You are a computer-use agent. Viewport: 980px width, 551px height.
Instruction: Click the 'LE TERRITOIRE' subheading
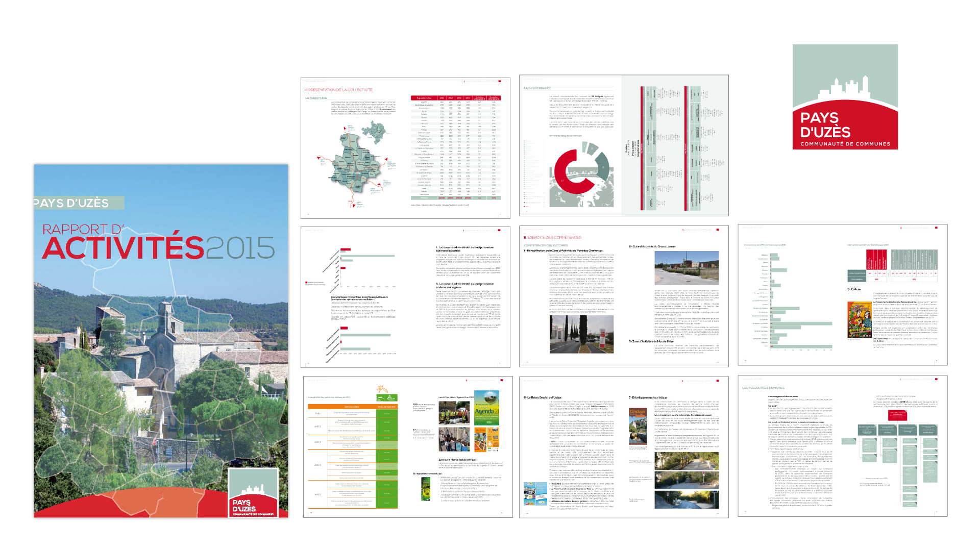tap(316, 97)
